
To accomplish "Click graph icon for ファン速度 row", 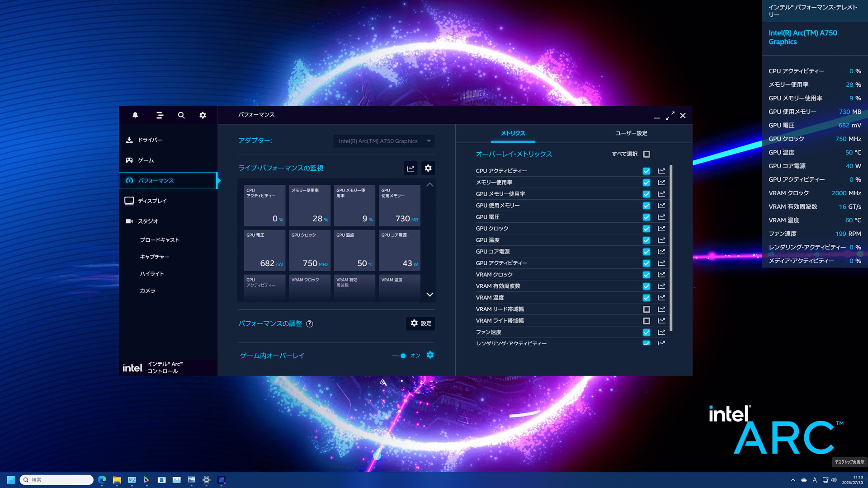I will [x=661, y=332].
